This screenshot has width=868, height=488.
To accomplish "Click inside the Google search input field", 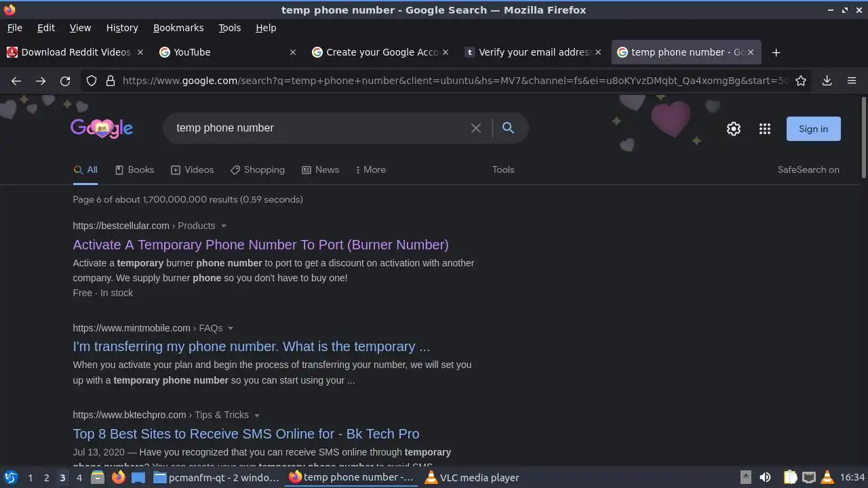I will 319,128.
